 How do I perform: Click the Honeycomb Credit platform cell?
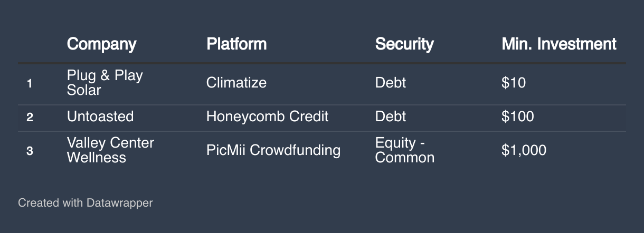point(267,116)
